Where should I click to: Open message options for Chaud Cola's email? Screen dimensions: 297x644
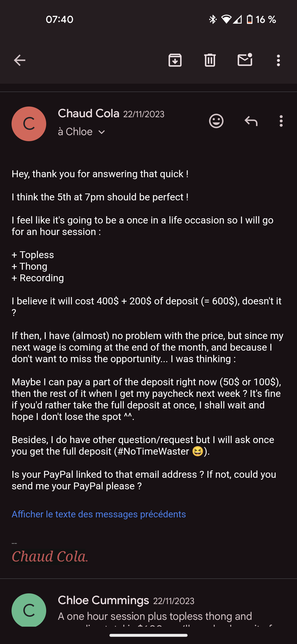281,121
